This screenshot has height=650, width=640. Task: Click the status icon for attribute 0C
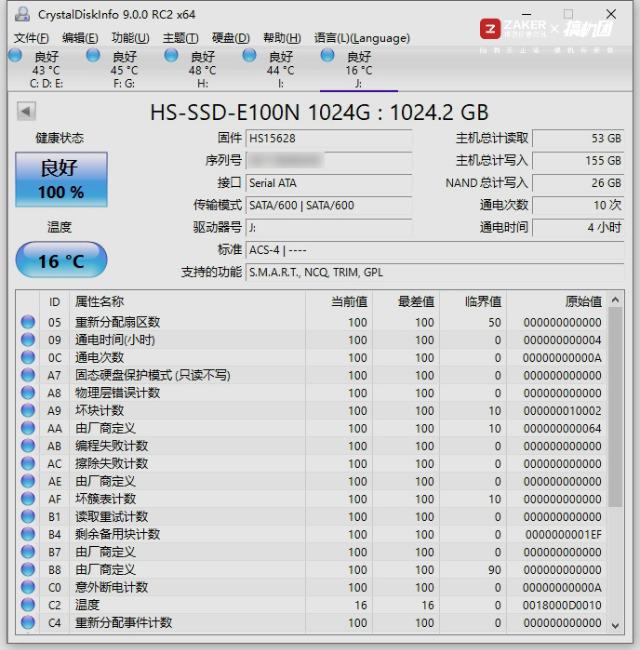coord(28,357)
